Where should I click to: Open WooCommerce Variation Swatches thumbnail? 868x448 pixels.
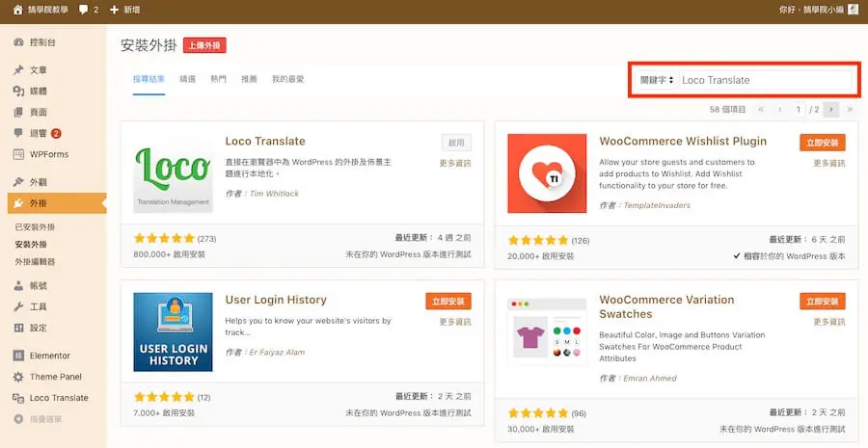tap(547, 331)
